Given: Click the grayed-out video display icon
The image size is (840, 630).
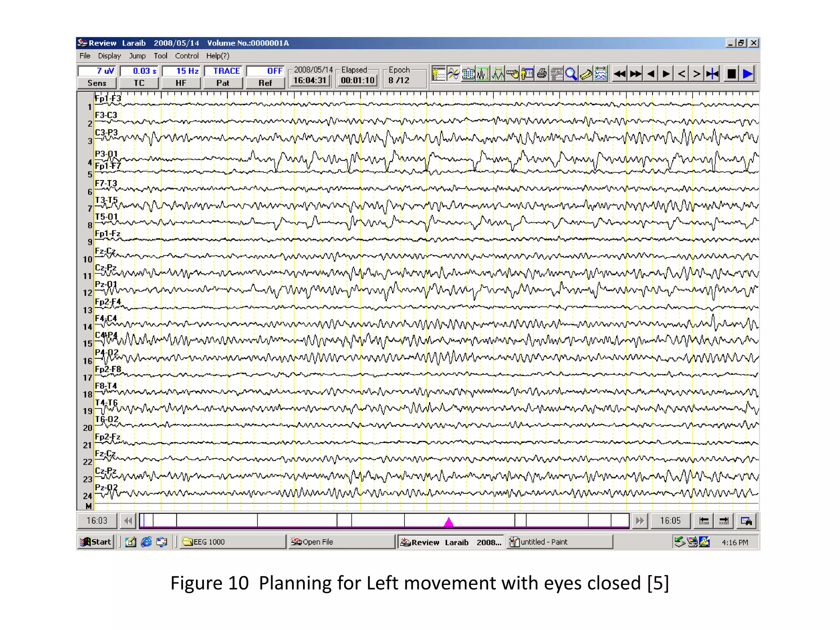Looking at the screenshot, I should click(557, 74).
